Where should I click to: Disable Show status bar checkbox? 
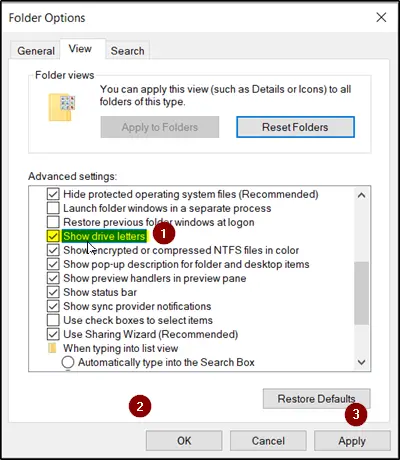tap(53, 292)
